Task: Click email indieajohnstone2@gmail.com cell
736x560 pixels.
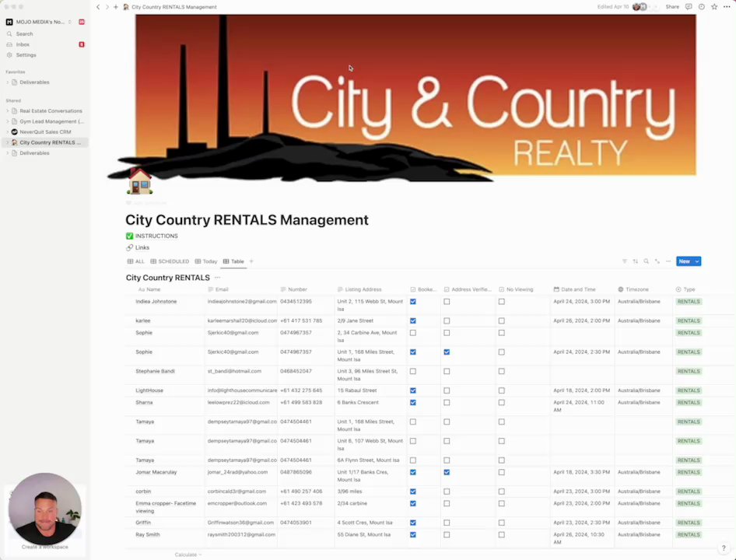Action: click(242, 302)
